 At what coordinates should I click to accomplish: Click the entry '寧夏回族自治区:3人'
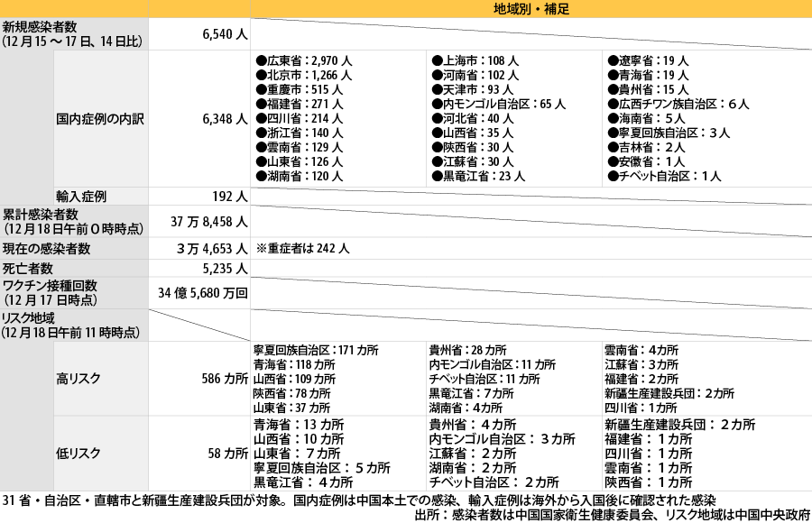coord(669,133)
